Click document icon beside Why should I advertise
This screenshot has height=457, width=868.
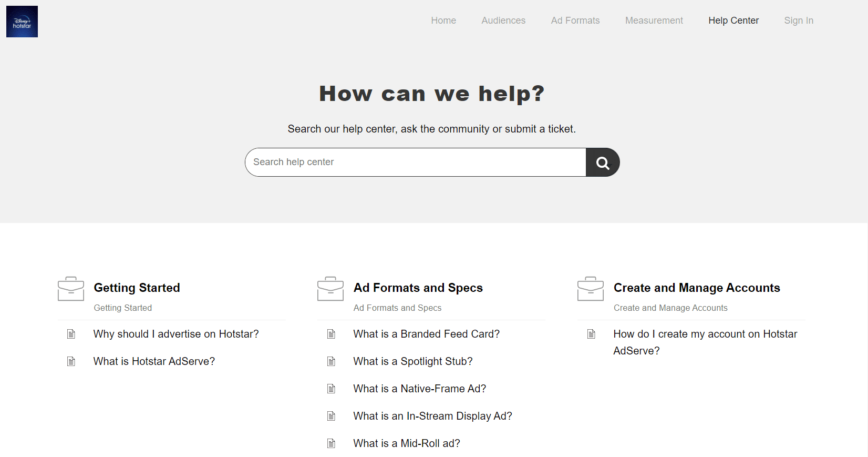(x=71, y=334)
